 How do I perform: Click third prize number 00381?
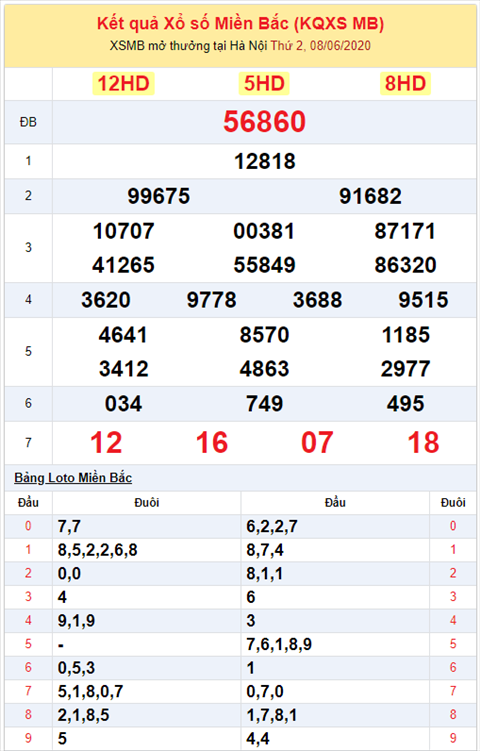pyautogui.click(x=264, y=231)
